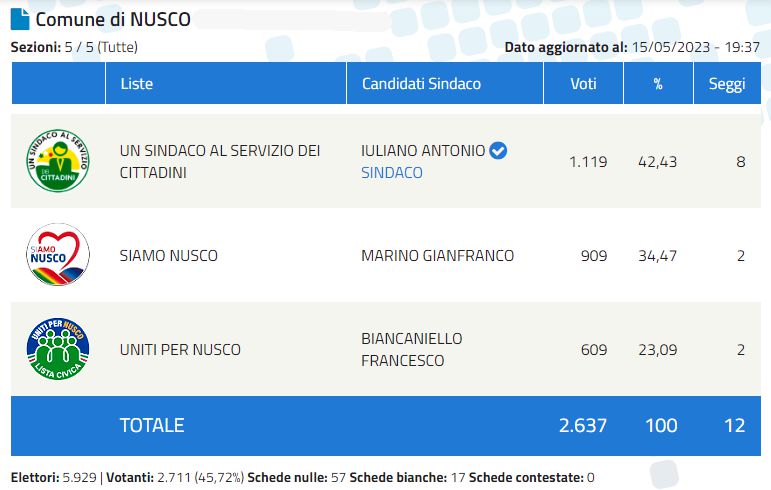771x490 pixels.
Task: Click the green Un Sindaco al Servizio logo
Action: coord(58,161)
